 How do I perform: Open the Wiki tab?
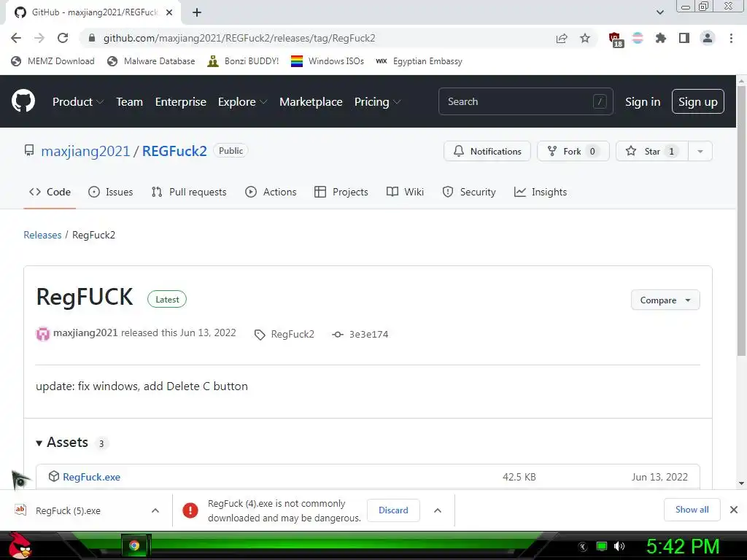pos(405,192)
